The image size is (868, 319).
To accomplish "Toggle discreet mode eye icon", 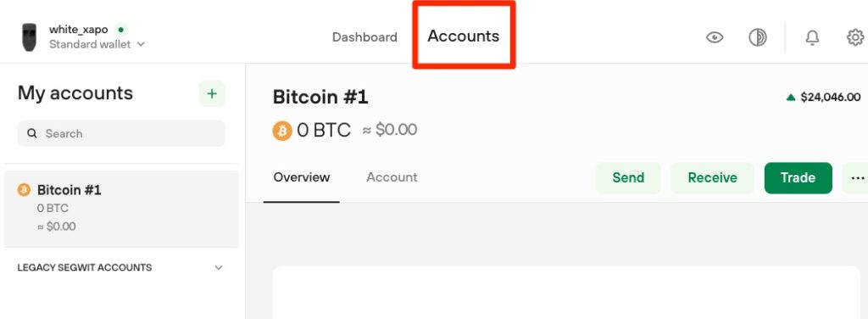I will pos(714,37).
